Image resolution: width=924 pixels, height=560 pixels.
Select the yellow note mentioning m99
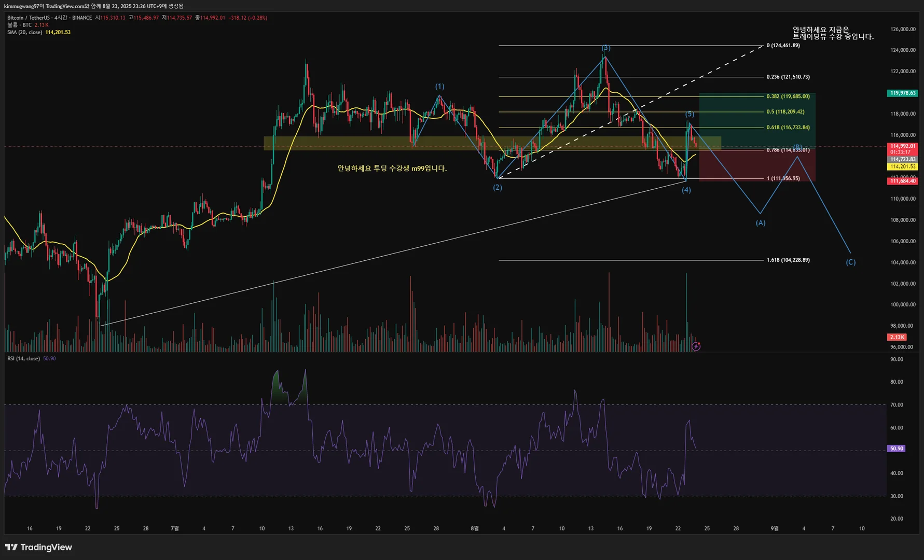coord(392,169)
